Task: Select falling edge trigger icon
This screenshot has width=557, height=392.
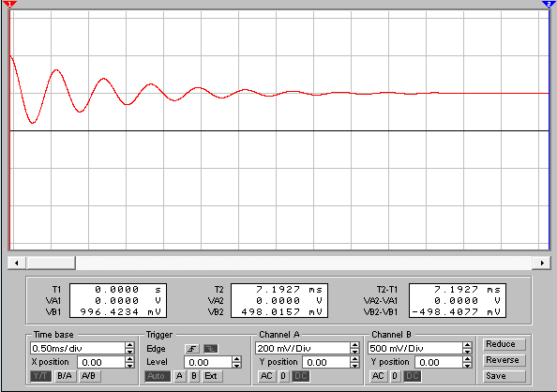Action: click(211, 349)
